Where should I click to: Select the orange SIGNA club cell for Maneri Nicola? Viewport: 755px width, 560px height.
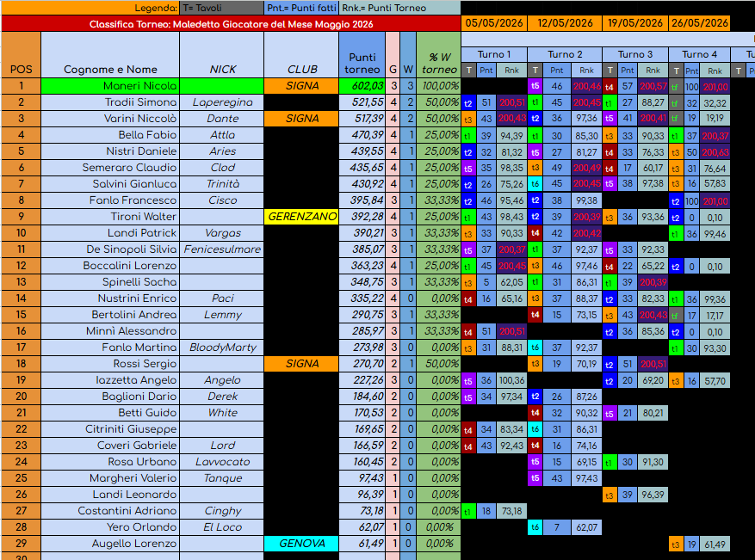tap(301, 86)
